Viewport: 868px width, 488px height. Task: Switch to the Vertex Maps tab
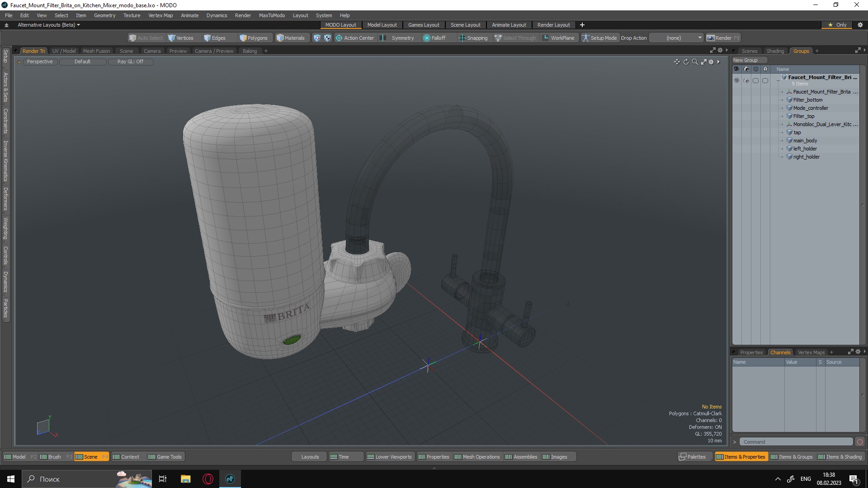[x=811, y=352]
